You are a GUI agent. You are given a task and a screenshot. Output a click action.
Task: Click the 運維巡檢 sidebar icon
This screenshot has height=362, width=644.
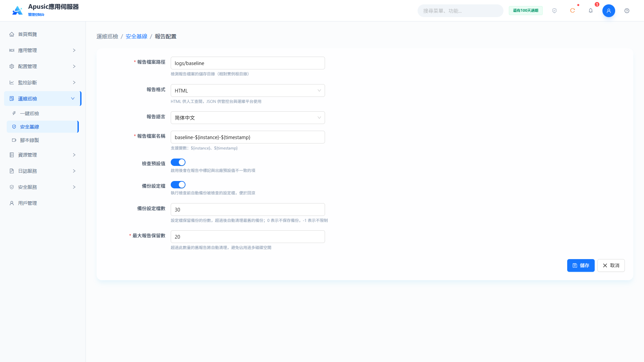[x=12, y=99]
